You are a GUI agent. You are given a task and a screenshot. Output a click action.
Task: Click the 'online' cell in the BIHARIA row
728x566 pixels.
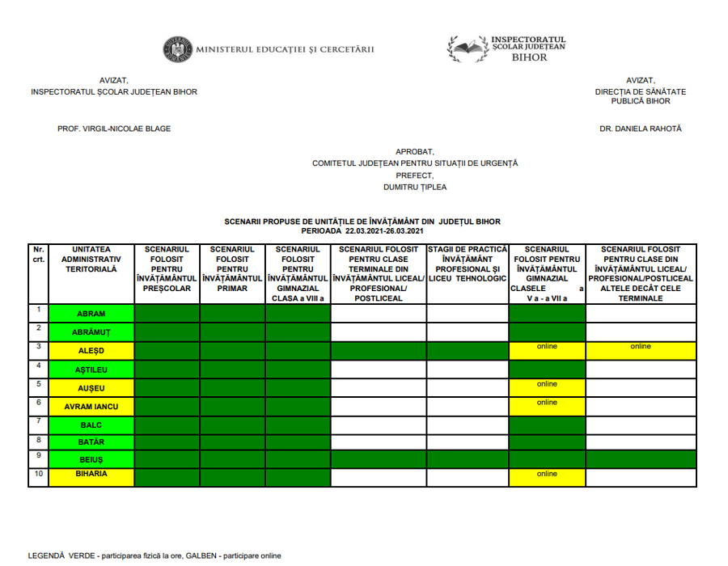click(x=547, y=477)
